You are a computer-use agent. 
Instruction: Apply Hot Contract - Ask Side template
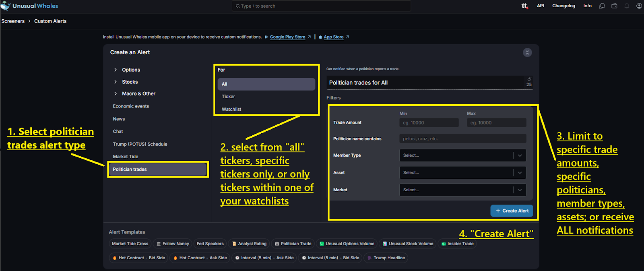click(x=200, y=258)
